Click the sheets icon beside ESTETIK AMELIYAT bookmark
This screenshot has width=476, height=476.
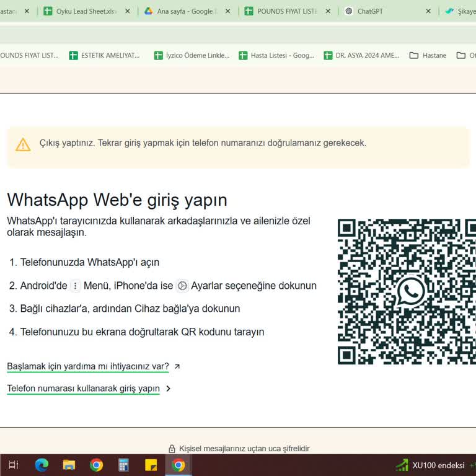coord(73,56)
